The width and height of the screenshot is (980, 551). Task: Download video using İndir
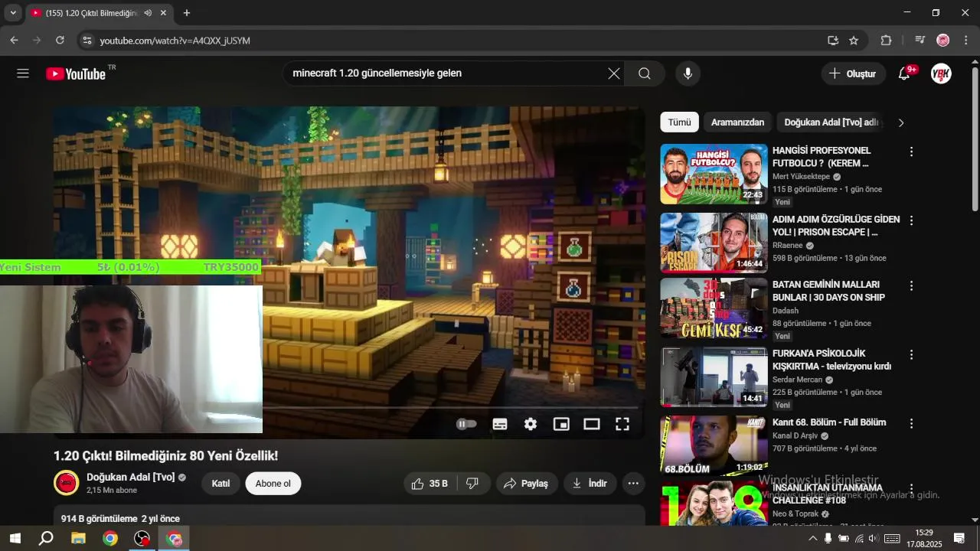tap(590, 484)
